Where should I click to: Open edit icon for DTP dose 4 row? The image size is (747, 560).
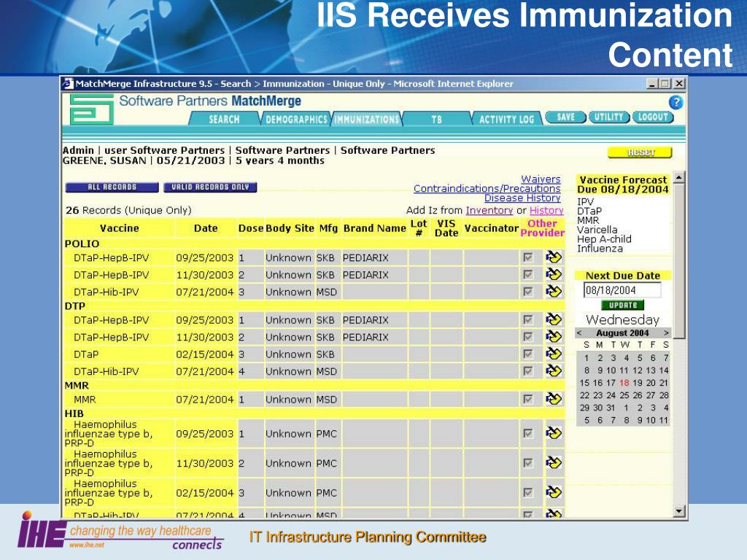coord(554,371)
